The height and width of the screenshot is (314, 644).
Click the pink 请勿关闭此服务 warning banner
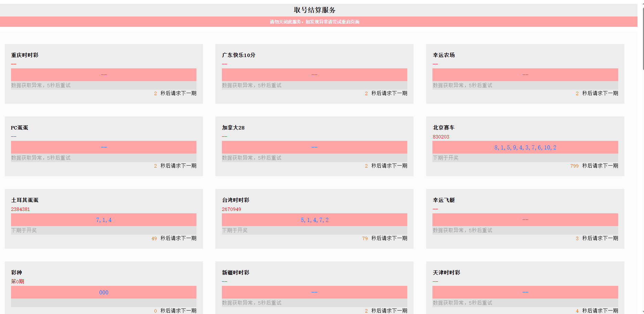coord(319,22)
